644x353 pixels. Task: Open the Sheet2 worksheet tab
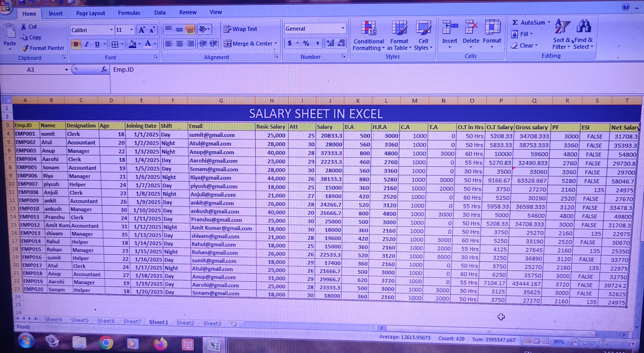(x=185, y=323)
